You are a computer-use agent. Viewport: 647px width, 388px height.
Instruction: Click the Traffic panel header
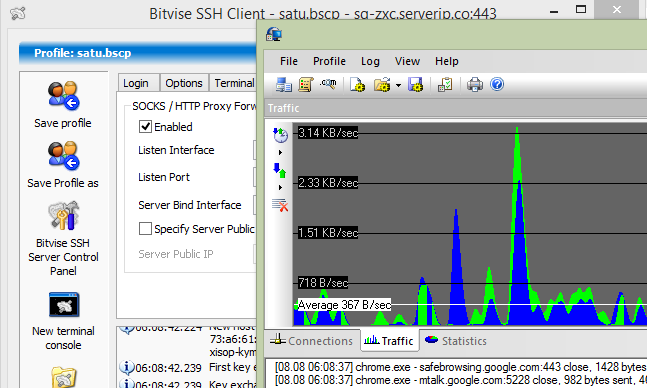pyautogui.click(x=456, y=108)
